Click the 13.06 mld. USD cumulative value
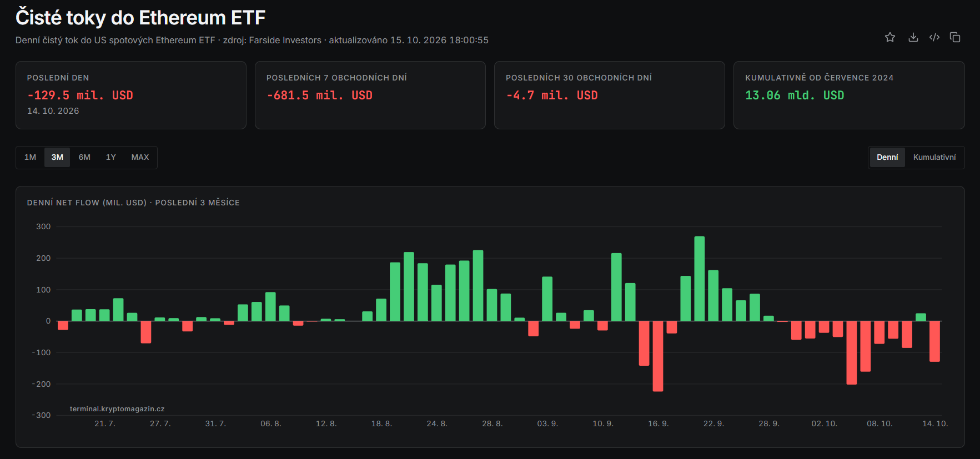 coord(795,95)
